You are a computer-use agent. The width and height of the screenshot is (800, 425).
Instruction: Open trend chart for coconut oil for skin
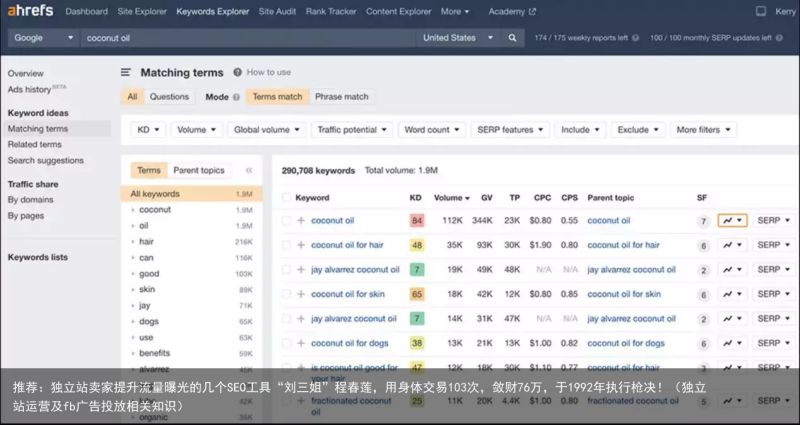click(733, 294)
